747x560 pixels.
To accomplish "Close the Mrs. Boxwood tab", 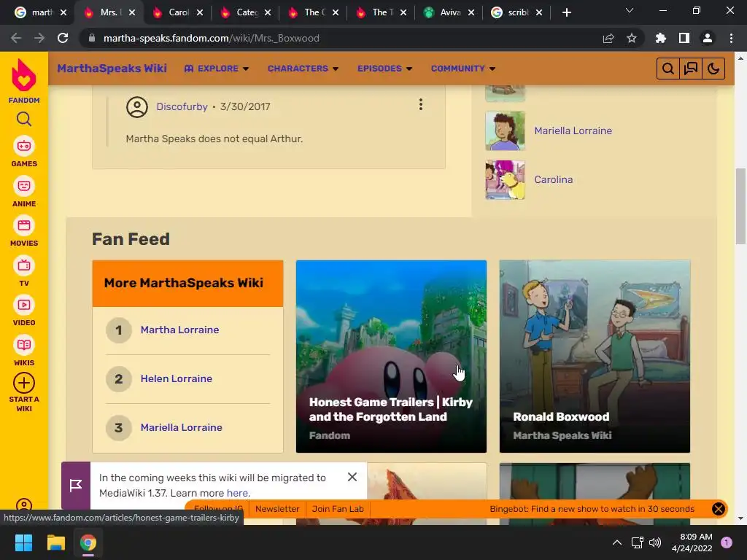I will (132, 12).
